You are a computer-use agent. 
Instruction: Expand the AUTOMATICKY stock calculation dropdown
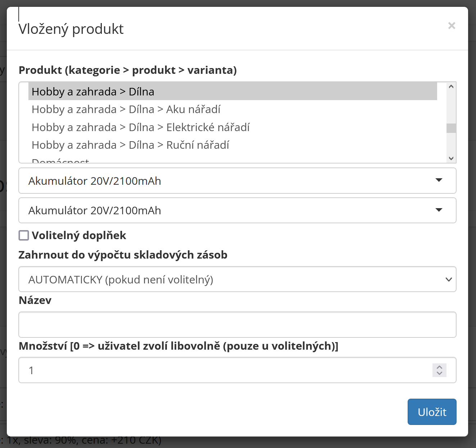pyautogui.click(x=237, y=279)
